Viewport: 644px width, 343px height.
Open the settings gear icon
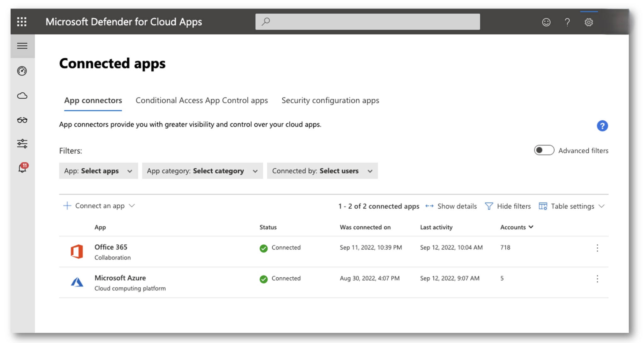[x=589, y=22]
